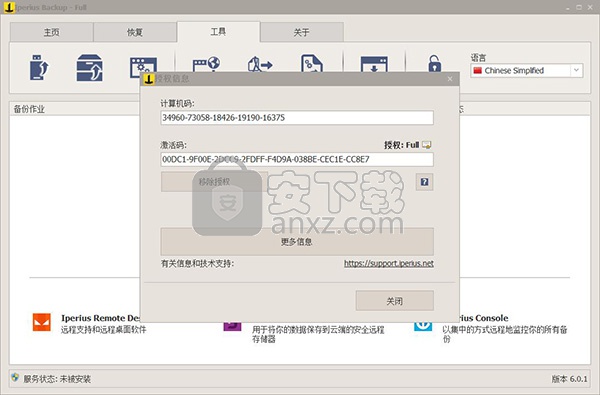
Task: Click the blue Iperius Console icon
Action: pyautogui.click(x=423, y=326)
